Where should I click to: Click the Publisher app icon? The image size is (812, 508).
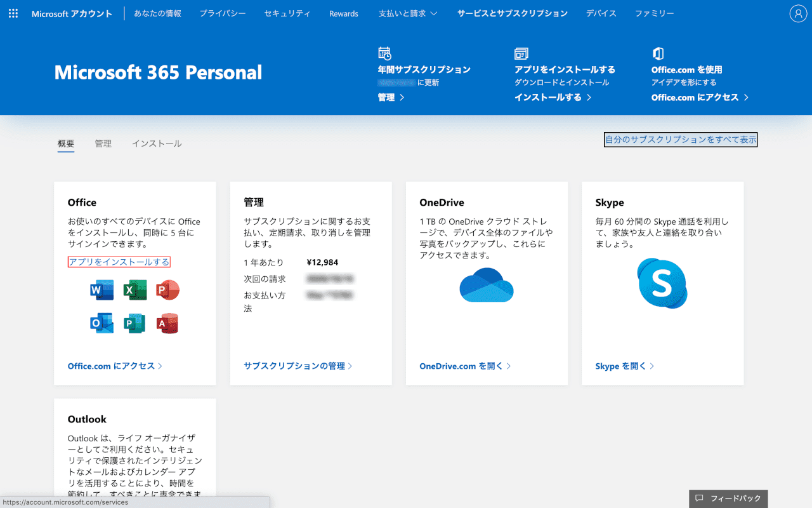pos(134,323)
